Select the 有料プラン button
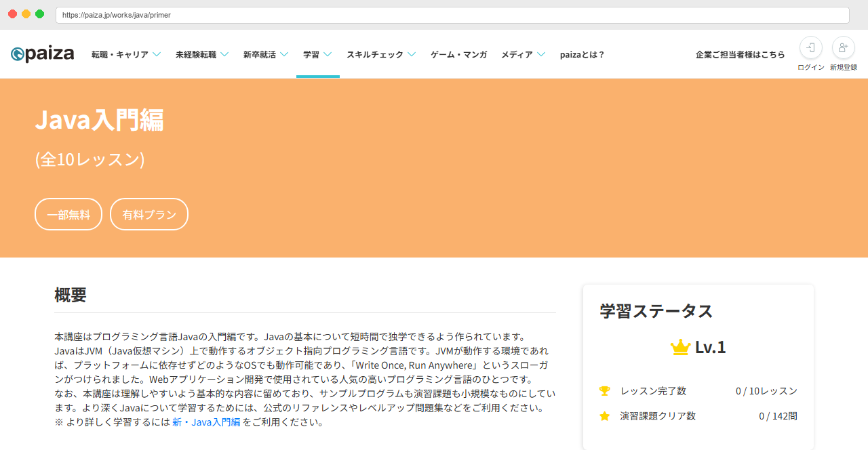The image size is (868, 450). [x=149, y=214]
